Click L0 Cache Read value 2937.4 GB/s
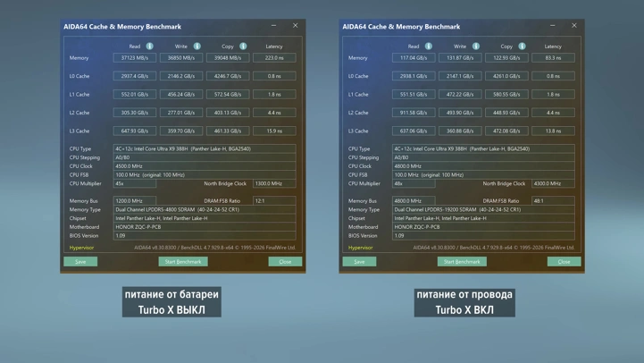Screen dimensions: 644x363 pyautogui.click(x=135, y=76)
